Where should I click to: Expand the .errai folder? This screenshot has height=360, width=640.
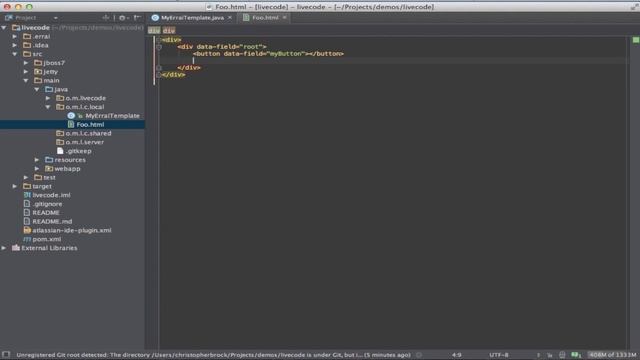click(x=15, y=36)
